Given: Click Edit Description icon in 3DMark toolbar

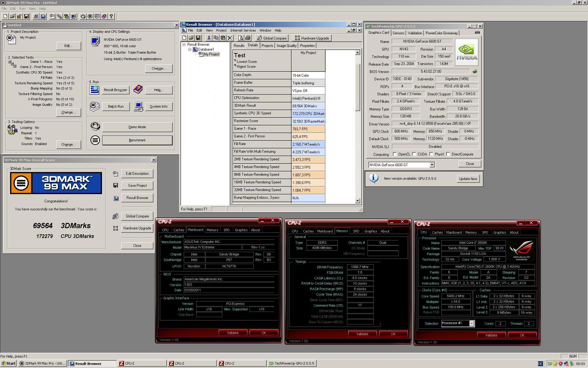Looking at the screenshot, I should pos(52,17).
